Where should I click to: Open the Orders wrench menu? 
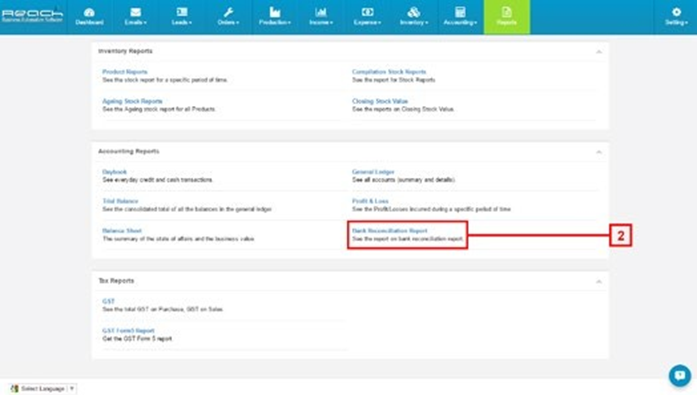click(228, 17)
